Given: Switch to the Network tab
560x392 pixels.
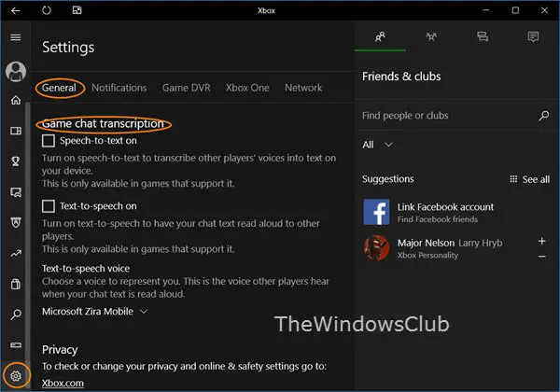Looking at the screenshot, I should pyautogui.click(x=303, y=88).
